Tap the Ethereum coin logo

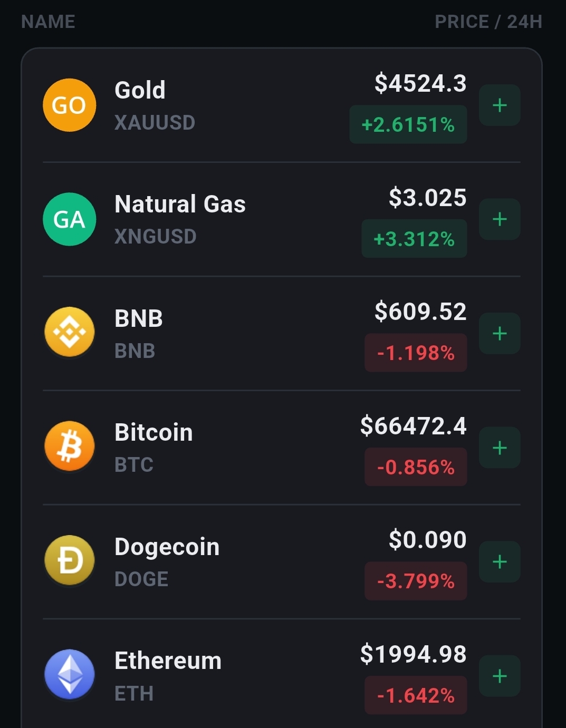(69, 674)
